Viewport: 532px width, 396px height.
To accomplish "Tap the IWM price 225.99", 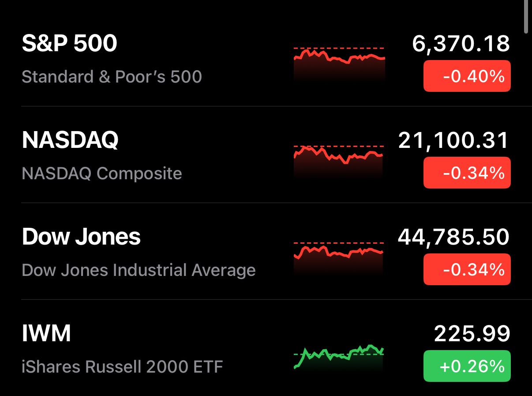I will tap(472, 334).
